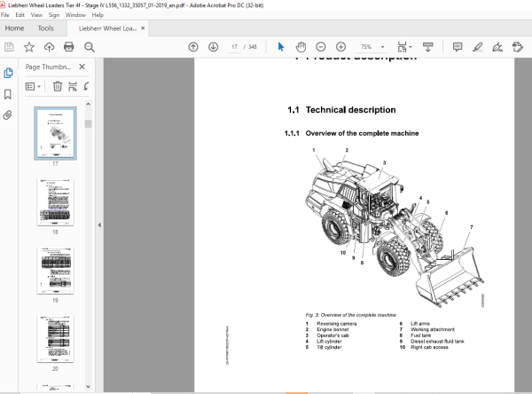Open the Help menu
This screenshot has width=532, height=394.
click(x=98, y=15)
